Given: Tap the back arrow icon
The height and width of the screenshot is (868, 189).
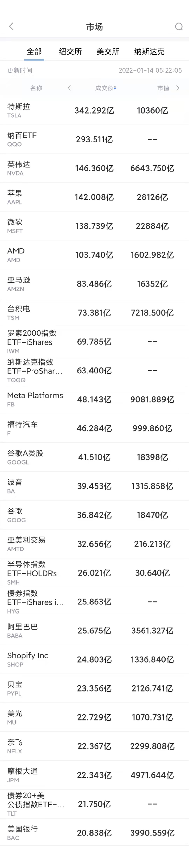Looking at the screenshot, I should point(11,26).
